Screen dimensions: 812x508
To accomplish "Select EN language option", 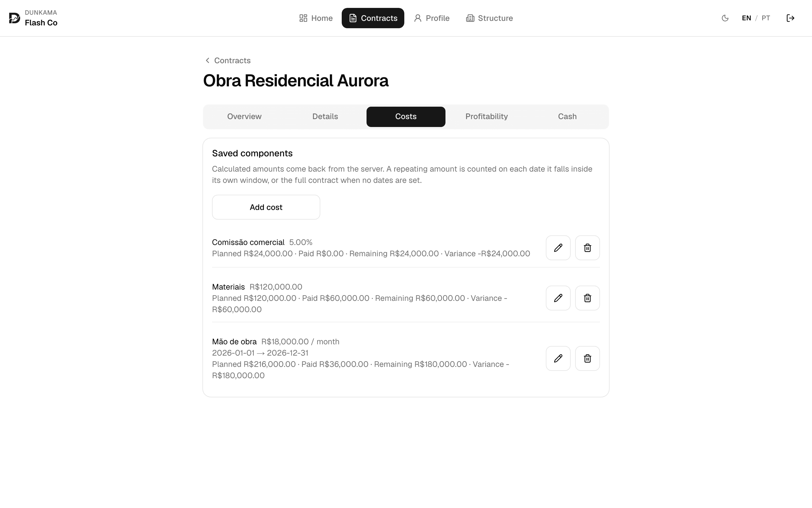I will tap(746, 18).
